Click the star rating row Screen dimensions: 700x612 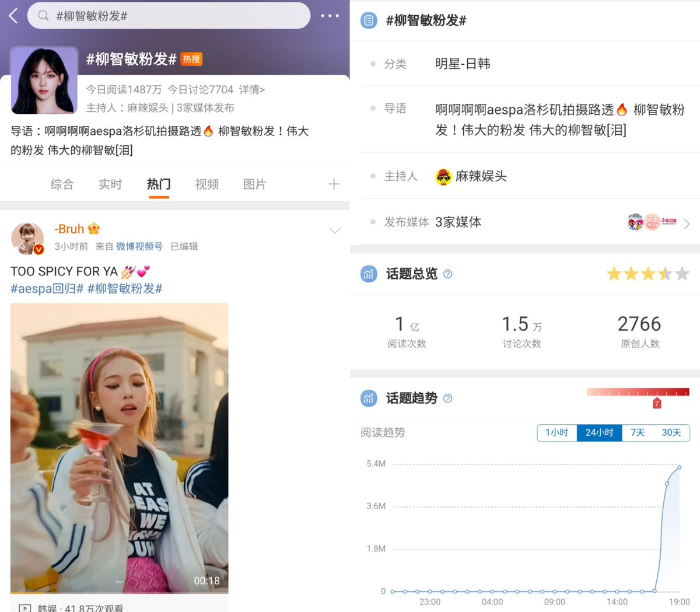(648, 274)
